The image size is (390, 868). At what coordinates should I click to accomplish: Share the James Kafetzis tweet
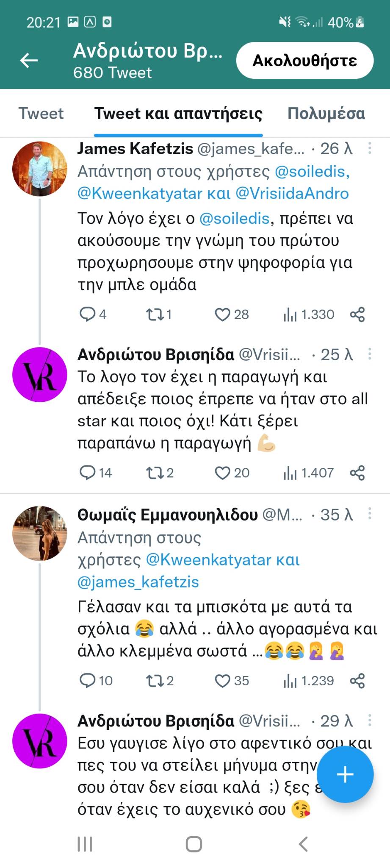click(x=357, y=314)
